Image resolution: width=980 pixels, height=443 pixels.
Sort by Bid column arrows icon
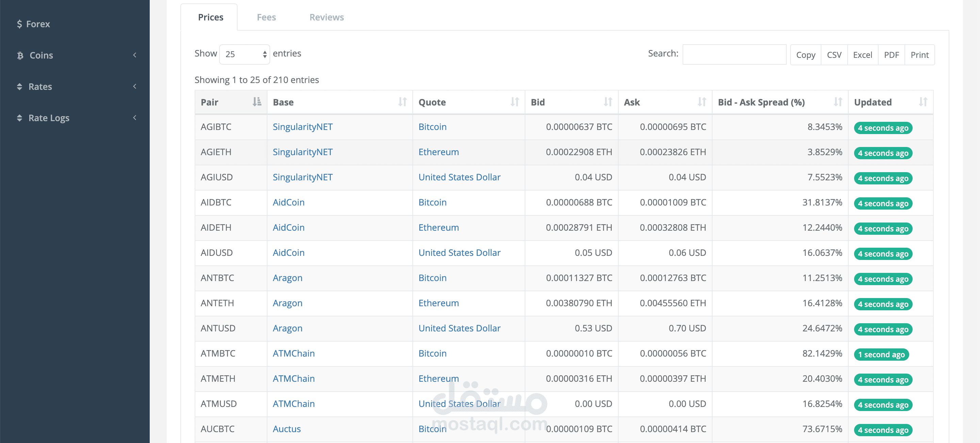tap(608, 102)
